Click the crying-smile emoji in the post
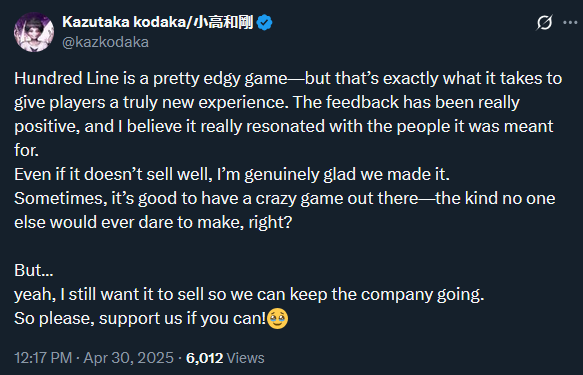This screenshot has height=375, width=583. point(277,319)
